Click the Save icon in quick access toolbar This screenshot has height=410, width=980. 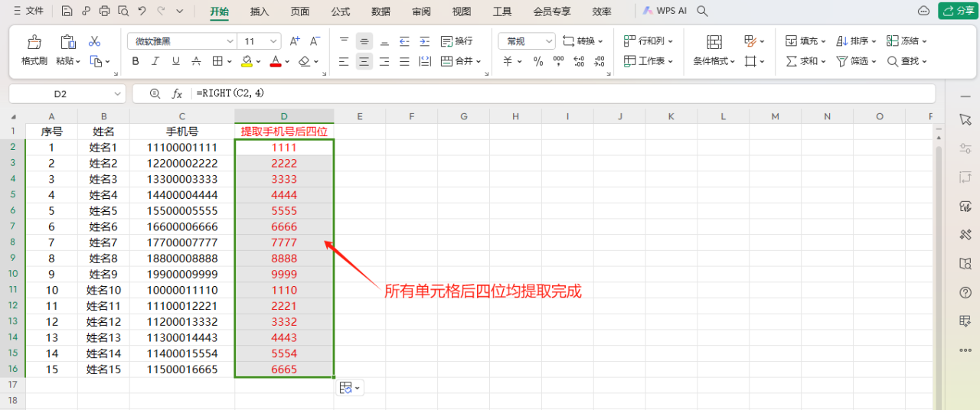click(x=67, y=11)
